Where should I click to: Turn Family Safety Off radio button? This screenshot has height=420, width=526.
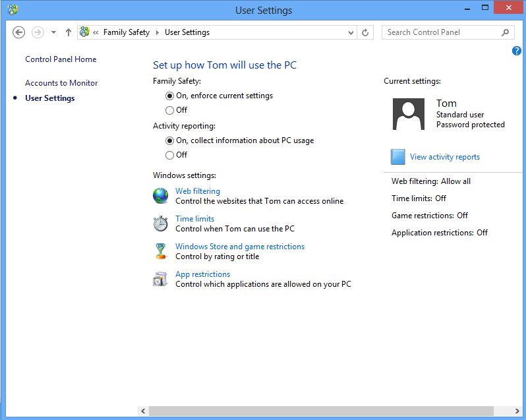point(170,110)
